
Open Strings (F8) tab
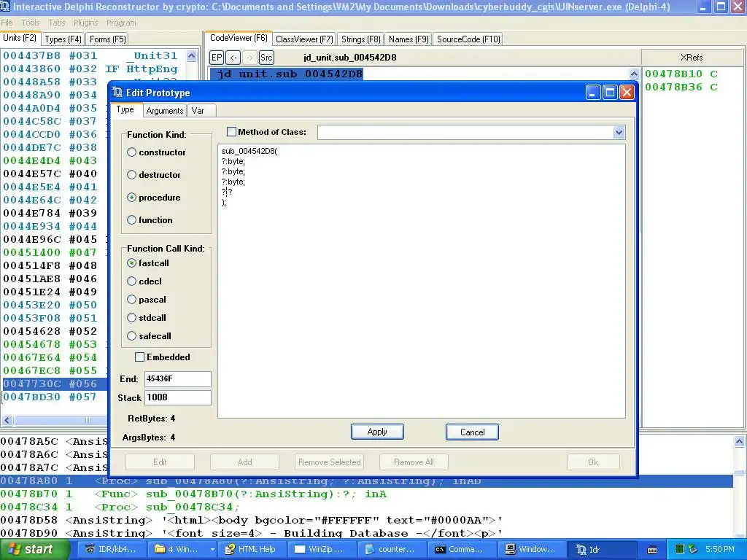(360, 39)
